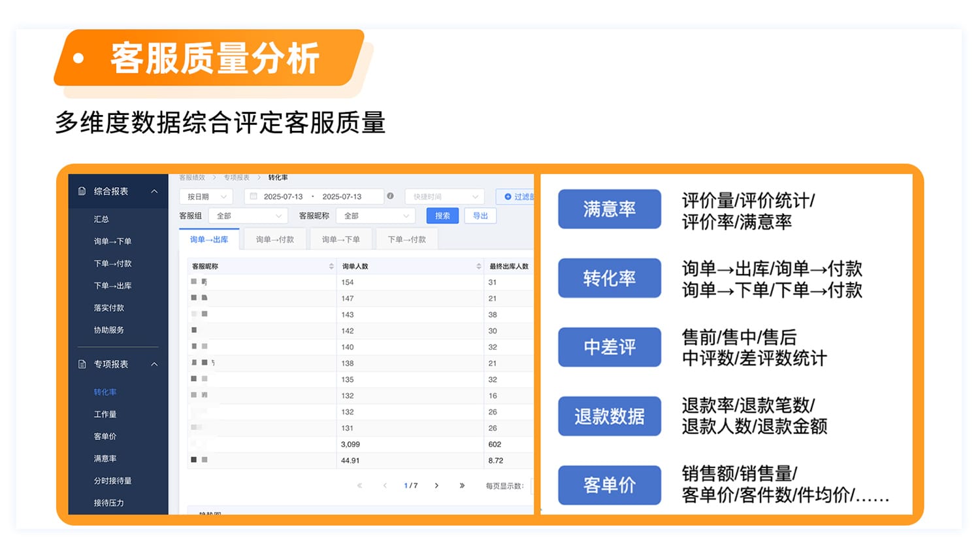
Task: Click the 2025-07-13 start date field
Action: (x=283, y=197)
